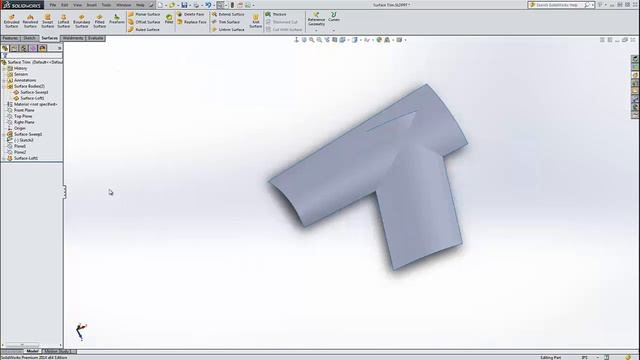Click the Offset Surface tool
This screenshot has width=640, height=360.
[144, 22]
